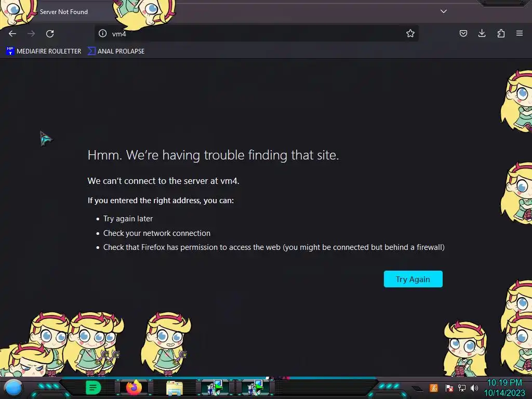The width and height of the screenshot is (532, 399).
Task: Open the Save to Pocket button
Action: click(x=463, y=33)
